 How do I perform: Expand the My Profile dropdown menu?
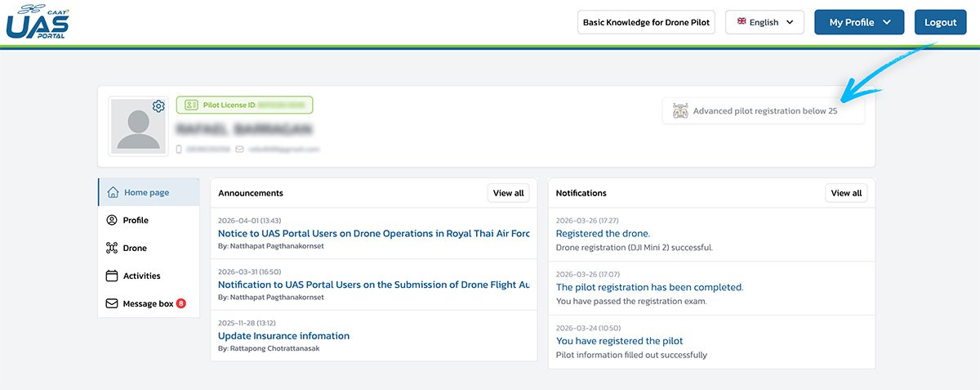[858, 22]
